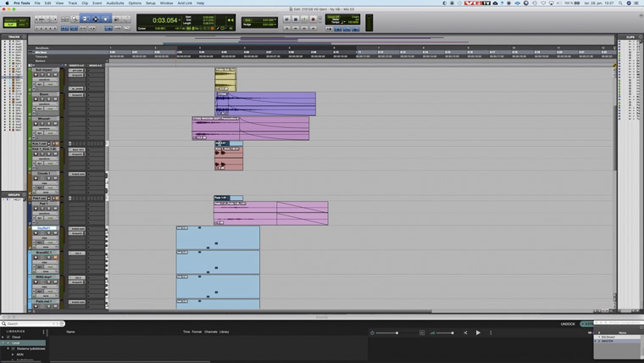Mute the Whoosh track
644x363 pixels.
click(55, 123)
